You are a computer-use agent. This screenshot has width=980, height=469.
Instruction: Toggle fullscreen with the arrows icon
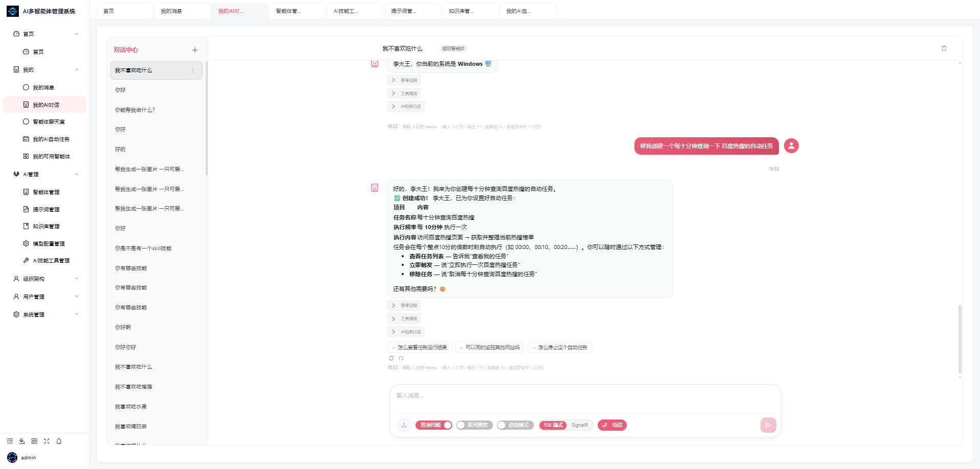tap(46, 441)
